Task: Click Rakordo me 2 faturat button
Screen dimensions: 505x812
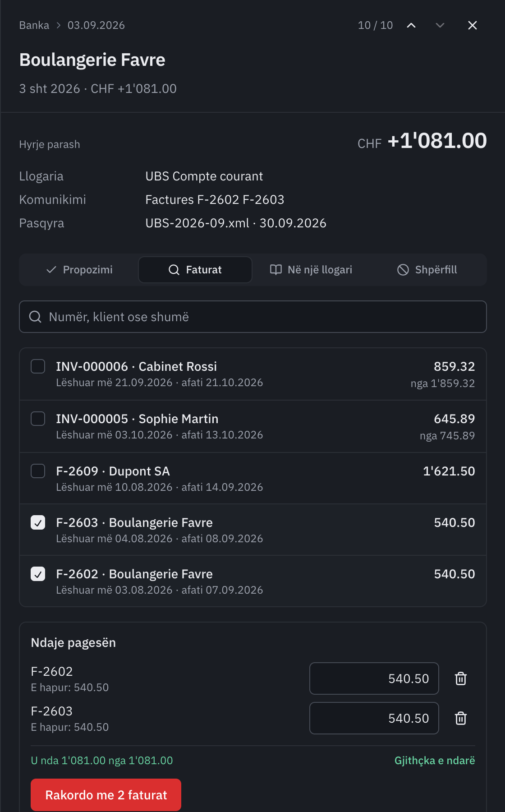Action: 106,795
